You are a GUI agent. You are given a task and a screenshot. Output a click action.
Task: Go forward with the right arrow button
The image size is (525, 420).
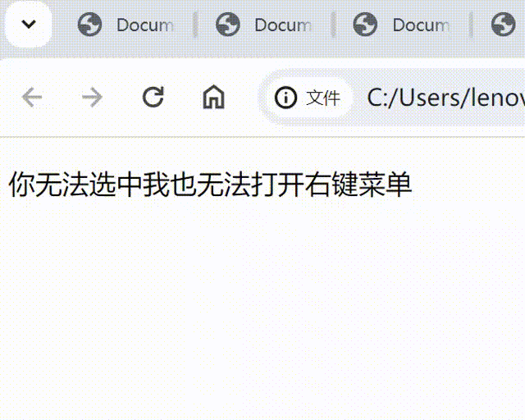92,98
